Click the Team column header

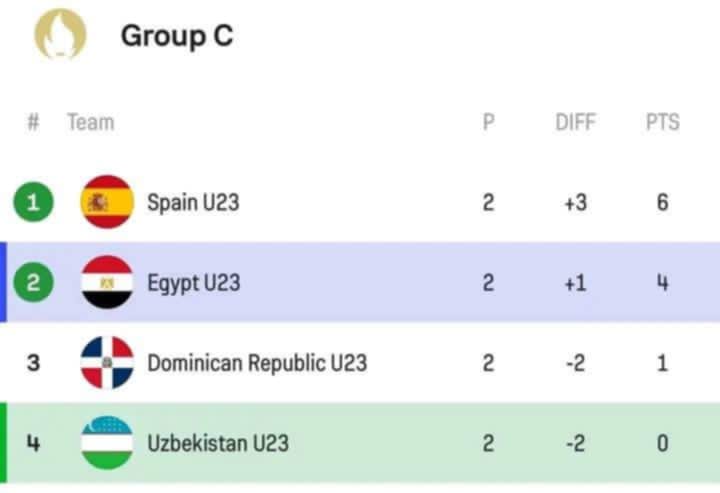(90, 123)
